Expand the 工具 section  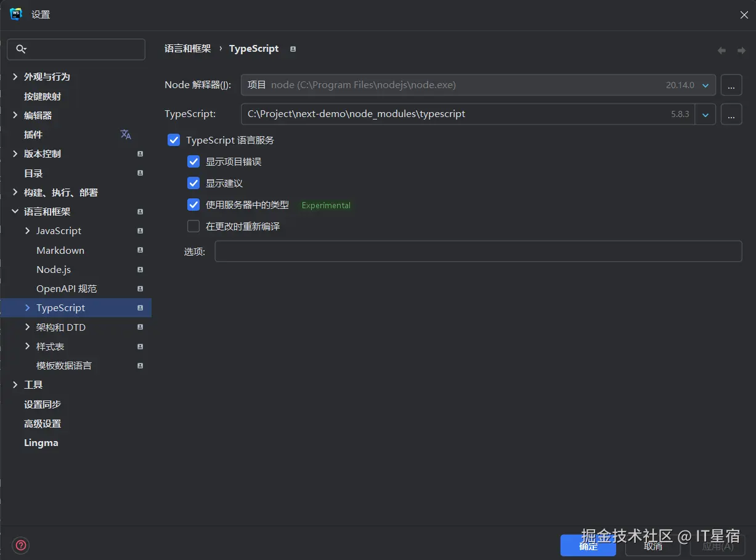point(15,384)
